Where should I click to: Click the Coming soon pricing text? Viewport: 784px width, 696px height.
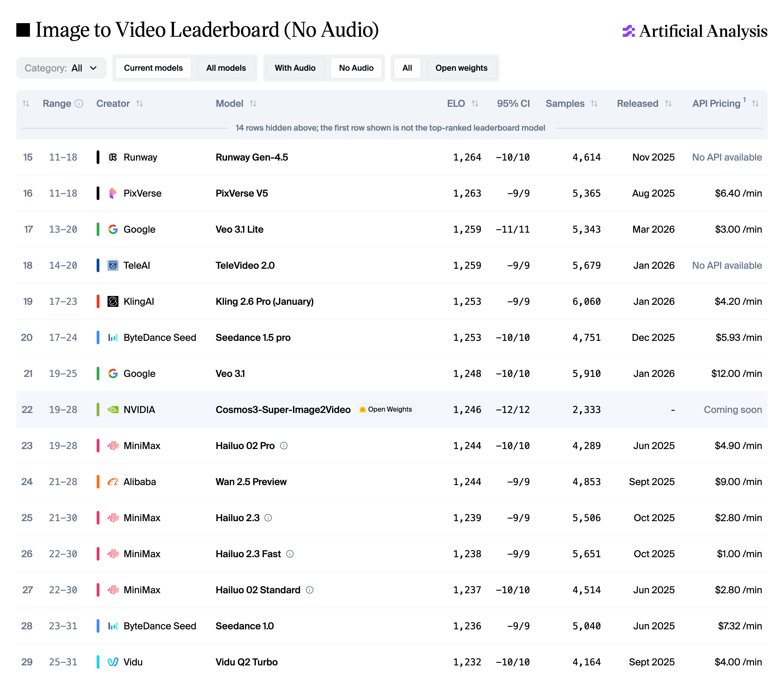click(x=733, y=410)
